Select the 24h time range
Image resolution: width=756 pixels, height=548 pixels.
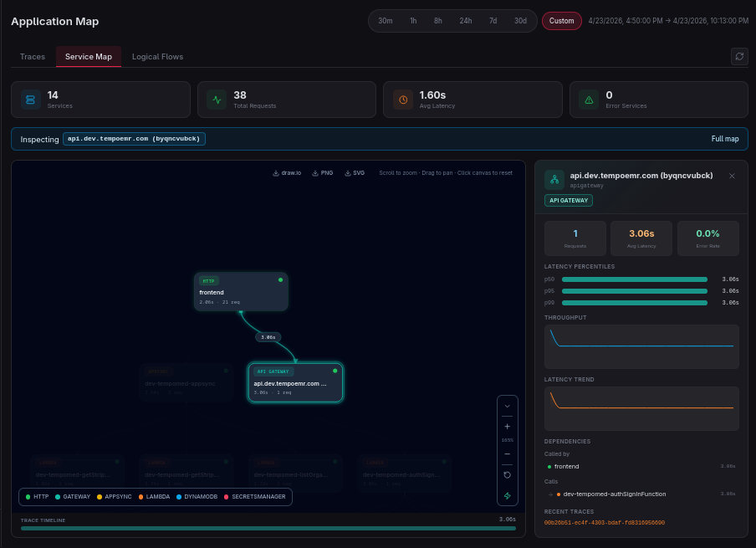click(x=465, y=21)
